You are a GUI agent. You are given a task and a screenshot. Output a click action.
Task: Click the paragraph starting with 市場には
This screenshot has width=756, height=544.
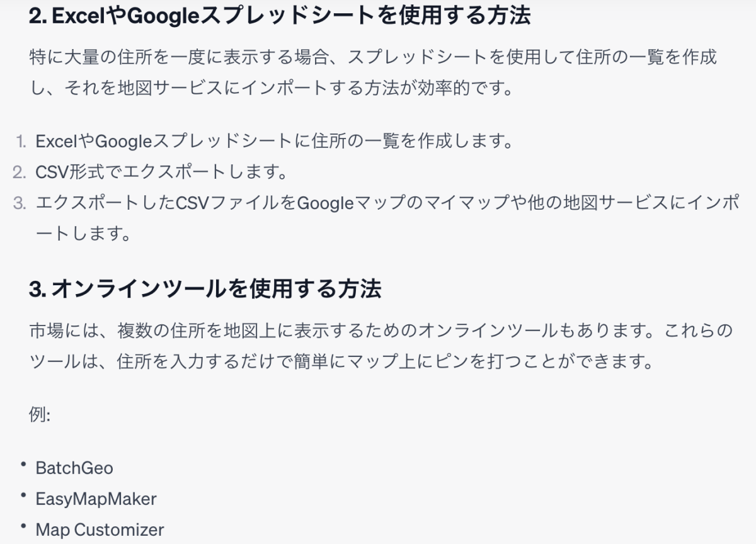tap(381, 331)
